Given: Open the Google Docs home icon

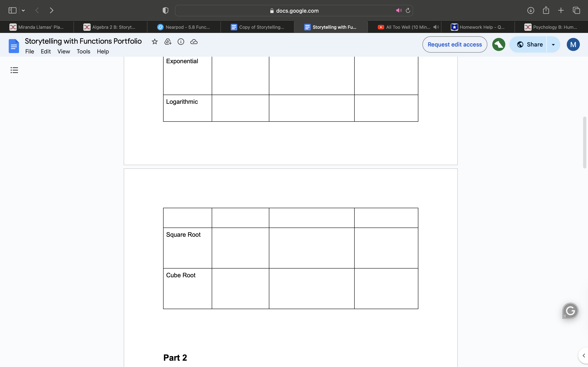Looking at the screenshot, I should [14, 46].
